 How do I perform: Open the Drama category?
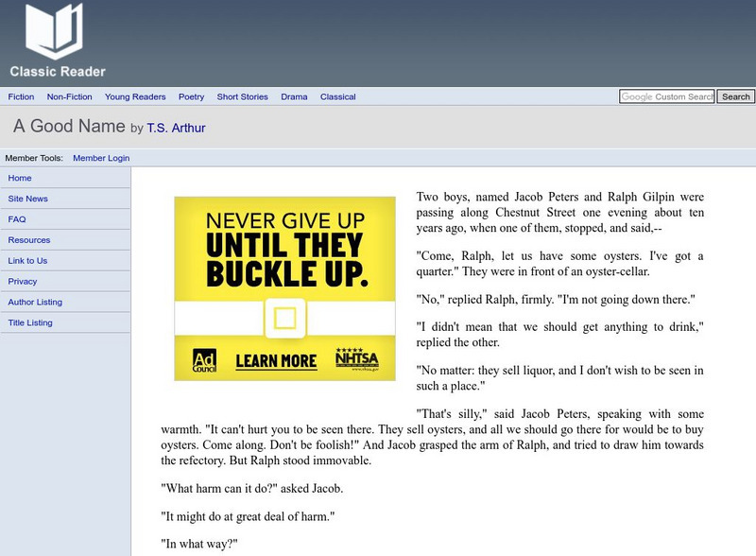tap(294, 96)
